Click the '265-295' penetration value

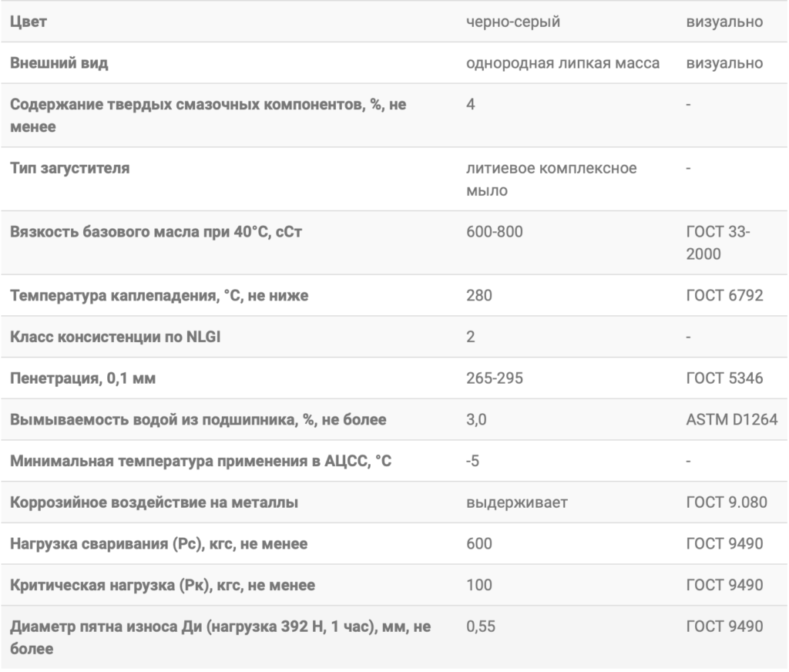(x=494, y=378)
